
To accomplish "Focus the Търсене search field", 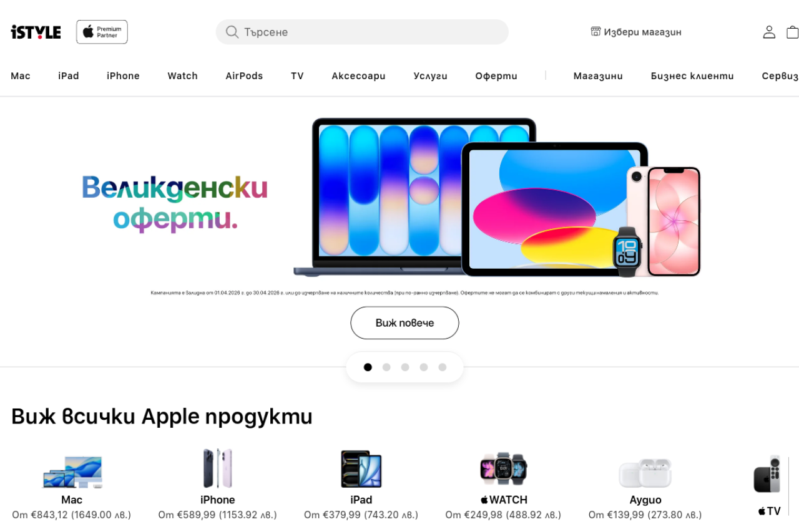I will tap(362, 32).
